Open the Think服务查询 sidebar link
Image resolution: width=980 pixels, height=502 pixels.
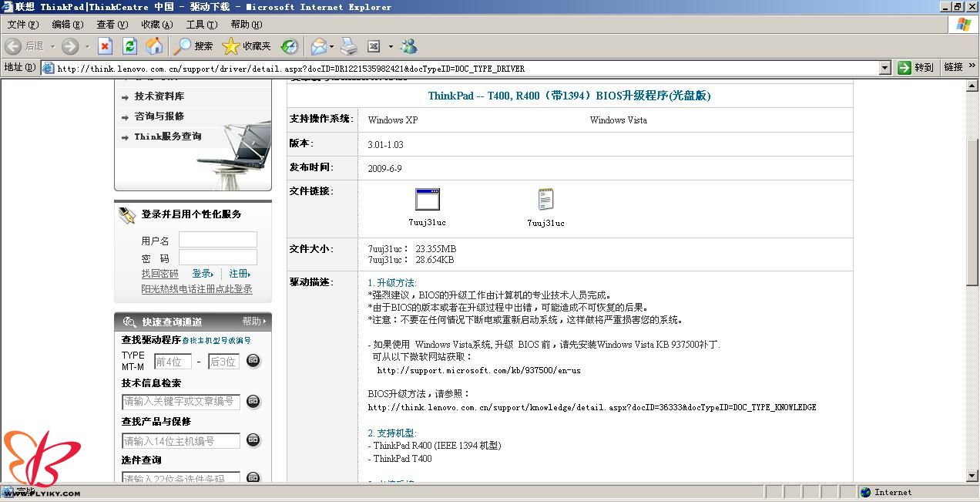click(168, 136)
